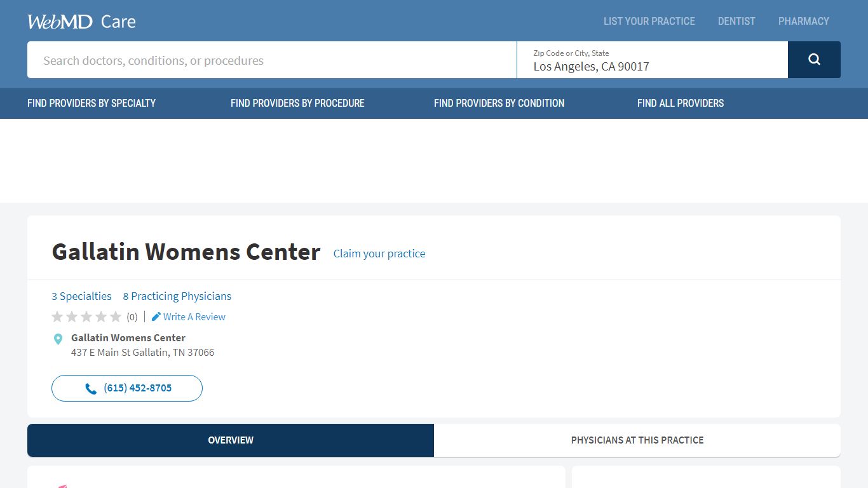Click the bold Gallatin Womens Center location name

coord(128,337)
